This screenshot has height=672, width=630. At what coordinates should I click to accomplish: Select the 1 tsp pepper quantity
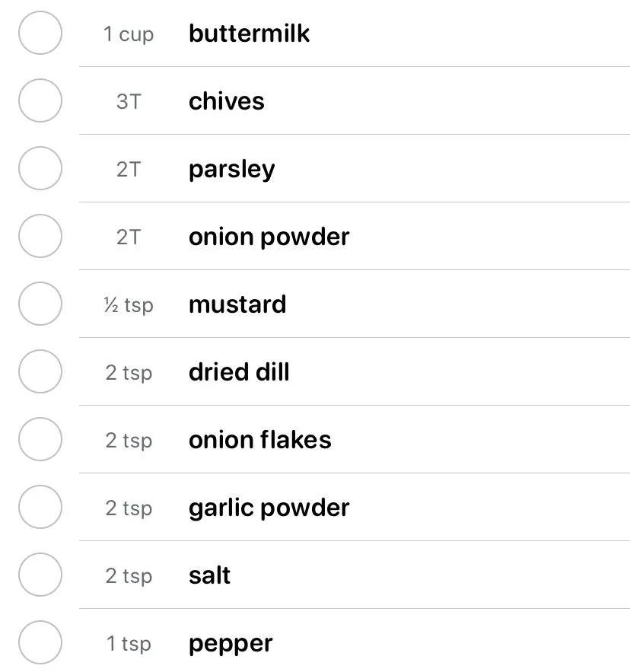[129, 644]
